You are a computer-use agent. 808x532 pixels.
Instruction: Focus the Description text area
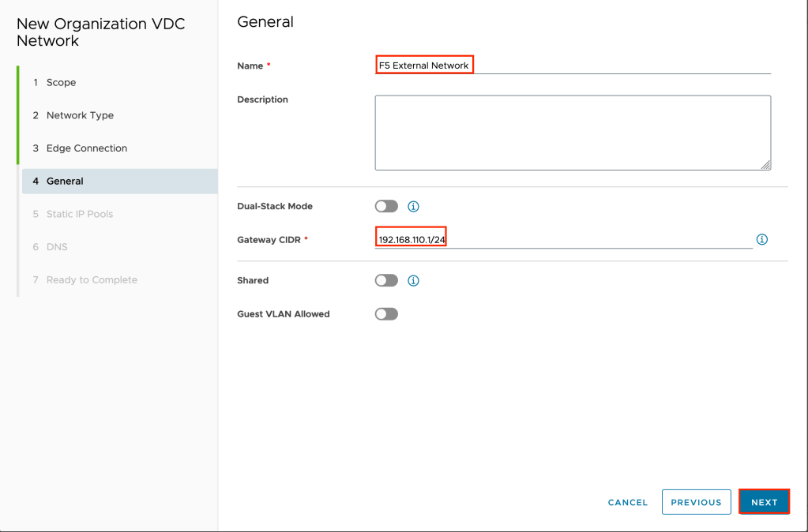tap(573, 133)
